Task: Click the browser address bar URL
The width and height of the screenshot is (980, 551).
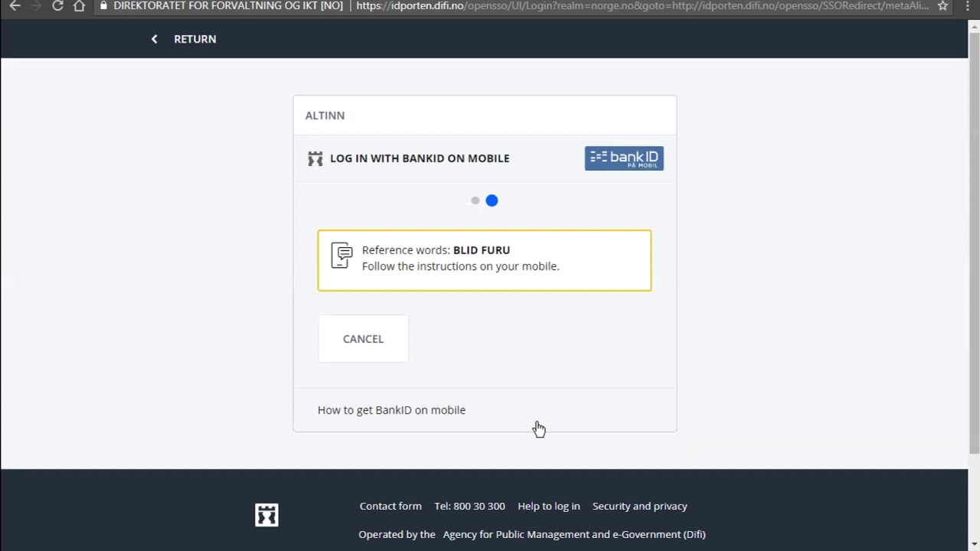Action: (642, 5)
